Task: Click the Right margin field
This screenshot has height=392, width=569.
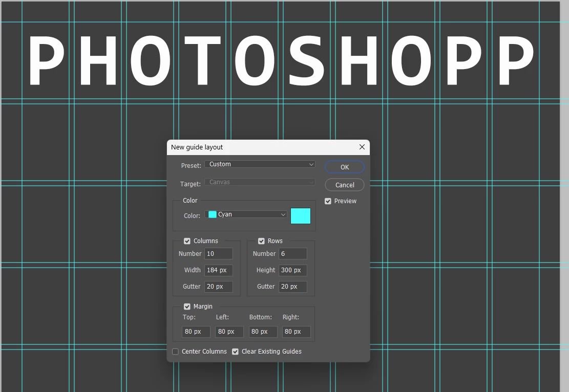Action: (297, 332)
